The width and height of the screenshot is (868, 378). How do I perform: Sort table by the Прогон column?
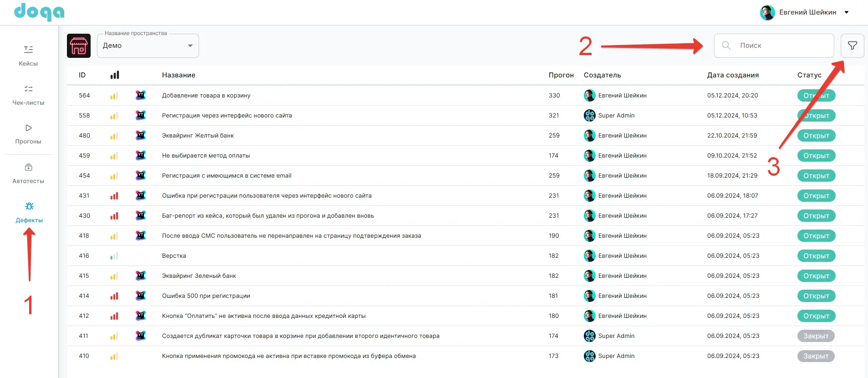(561, 75)
